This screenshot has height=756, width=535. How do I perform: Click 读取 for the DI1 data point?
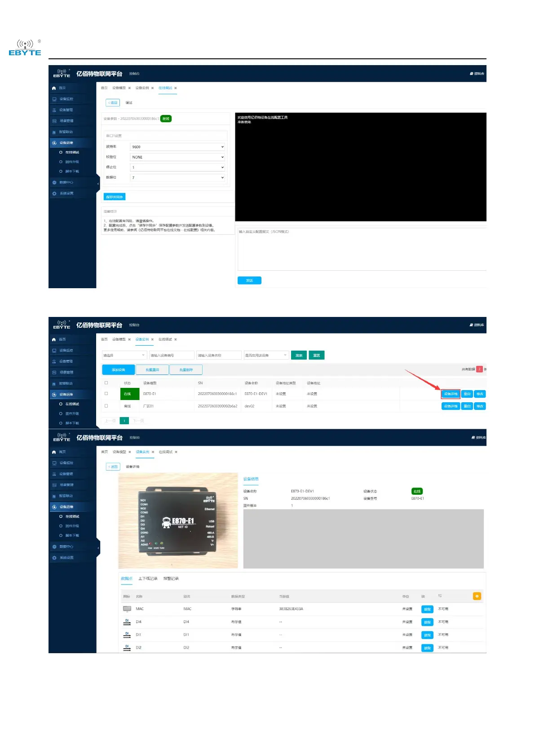pos(427,635)
